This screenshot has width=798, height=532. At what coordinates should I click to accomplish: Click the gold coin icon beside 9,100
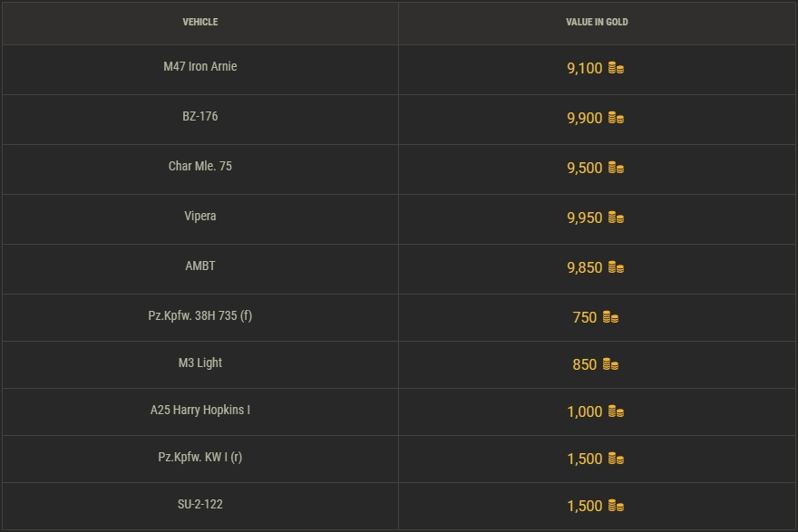tap(616, 69)
